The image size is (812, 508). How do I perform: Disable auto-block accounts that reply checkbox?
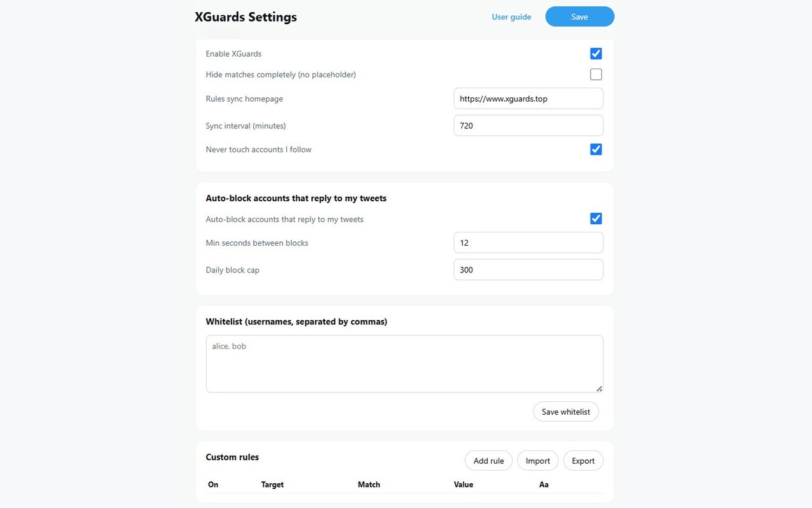[596, 218]
